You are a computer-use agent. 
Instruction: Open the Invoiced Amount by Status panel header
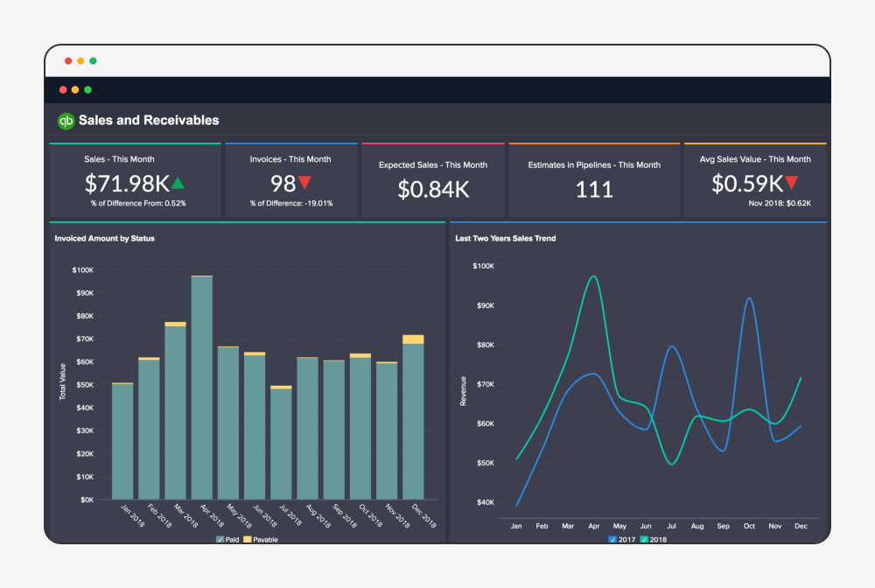(x=104, y=238)
